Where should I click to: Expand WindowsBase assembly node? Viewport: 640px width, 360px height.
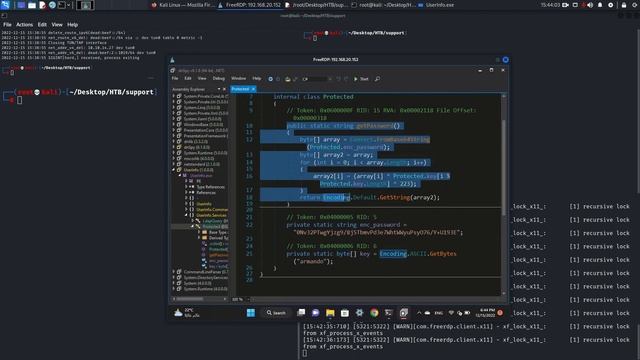(174, 124)
